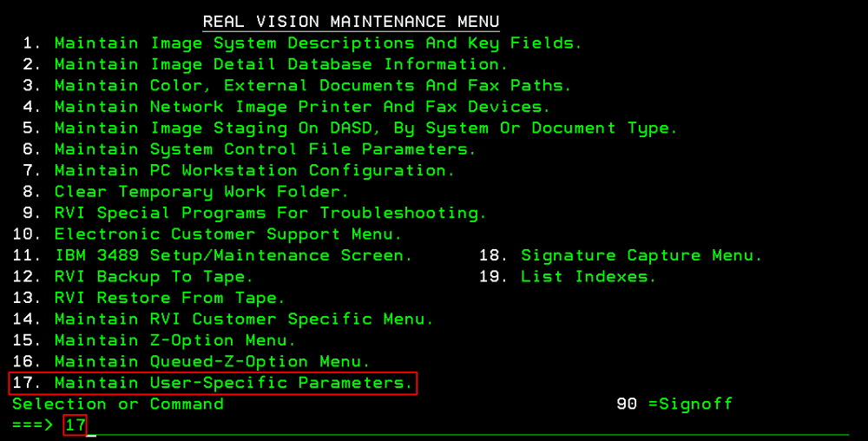The height and width of the screenshot is (441, 868).
Task: Click the command input line containing 17
Action: [457, 425]
